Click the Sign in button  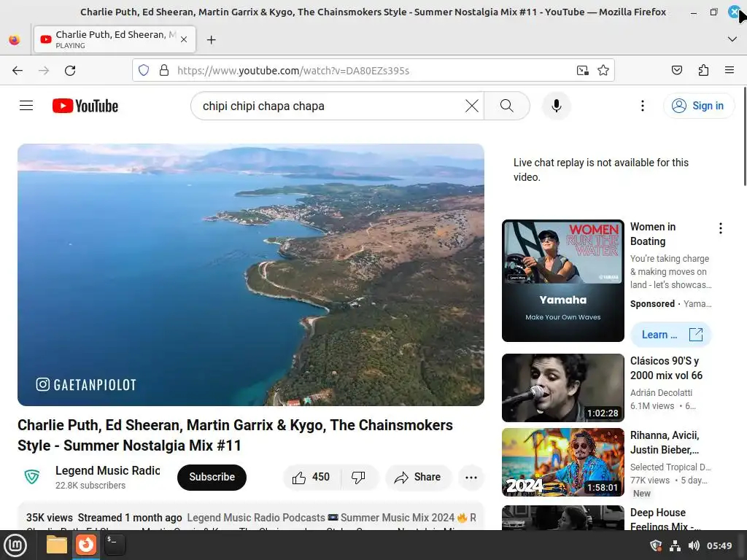coord(698,106)
